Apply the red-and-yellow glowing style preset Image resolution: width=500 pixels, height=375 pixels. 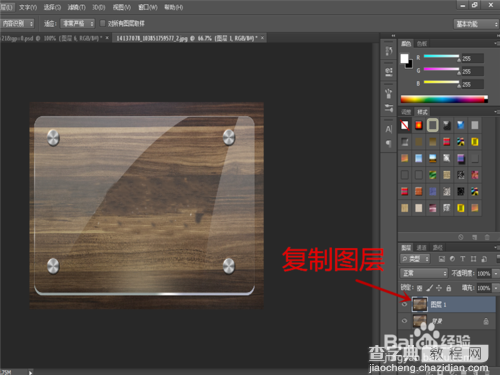pyautogui.click(x=419, y=125)
